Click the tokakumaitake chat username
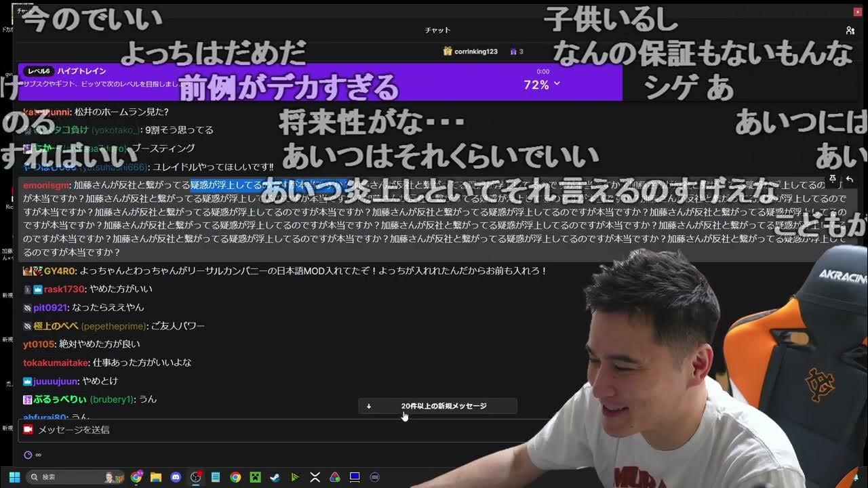The height and width of the screenshot is (488, 868). tap(56, 363)
